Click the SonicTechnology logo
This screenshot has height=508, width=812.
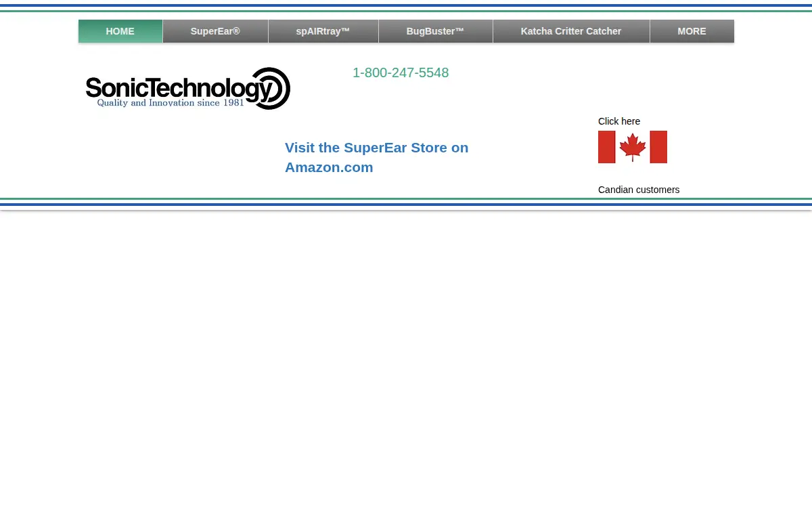tap(188, 89)
